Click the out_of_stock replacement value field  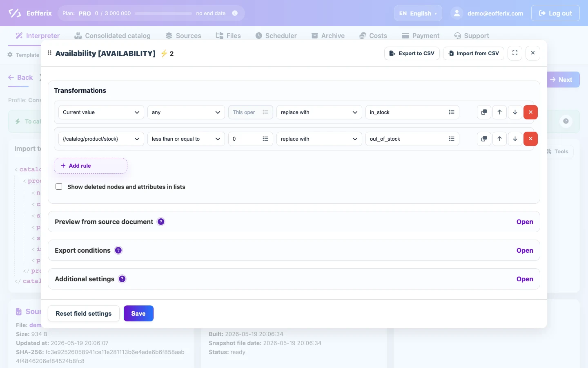pos(412,139)
